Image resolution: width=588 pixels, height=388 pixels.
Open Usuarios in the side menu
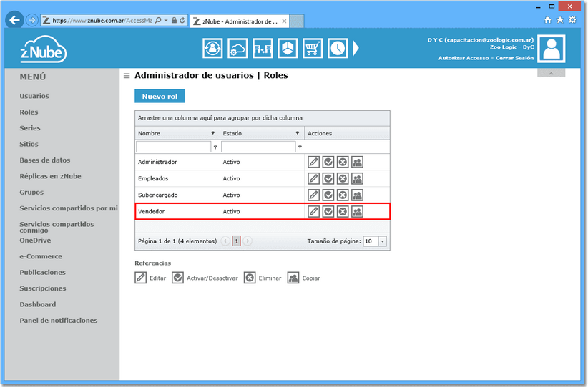coord(34,96)
